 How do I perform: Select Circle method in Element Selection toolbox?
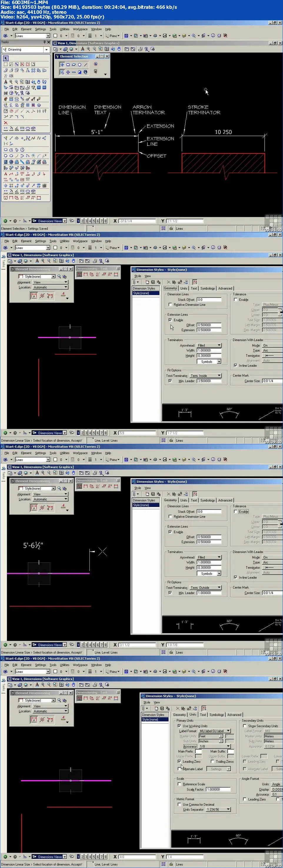(x=80, y=64)
